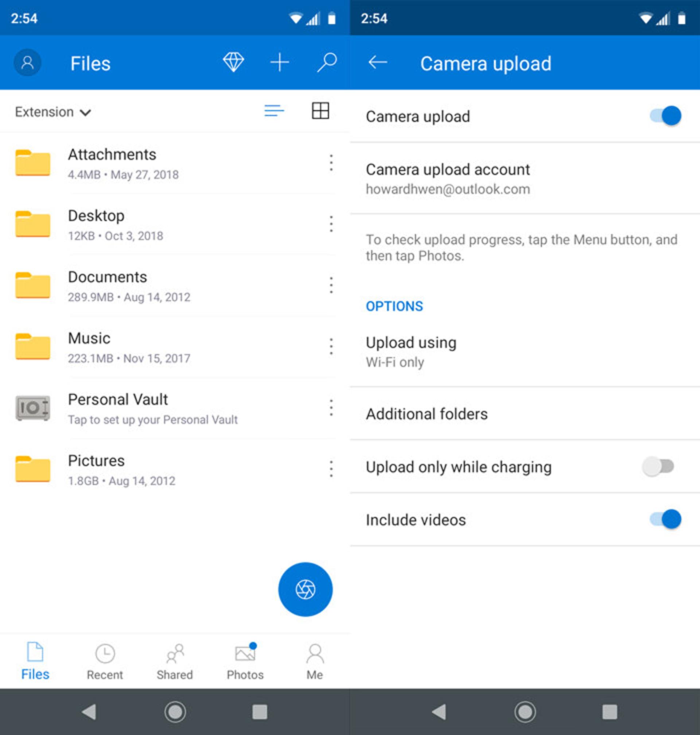700x735 pixels.
Task: Open the account avatar icon
Action: [27, 62]
